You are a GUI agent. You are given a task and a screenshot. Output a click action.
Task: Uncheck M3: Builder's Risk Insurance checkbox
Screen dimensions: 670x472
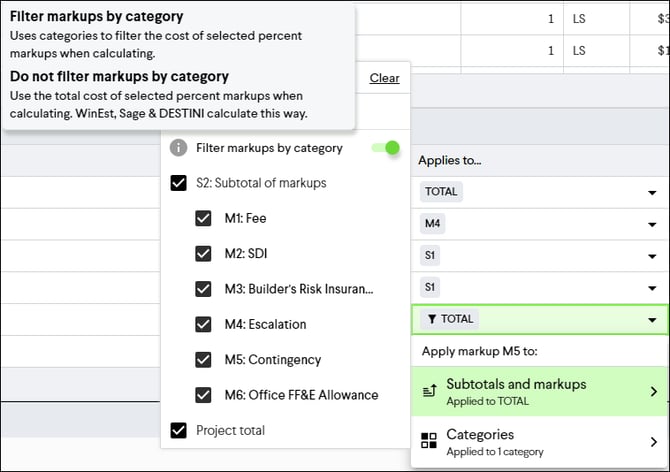203,289
